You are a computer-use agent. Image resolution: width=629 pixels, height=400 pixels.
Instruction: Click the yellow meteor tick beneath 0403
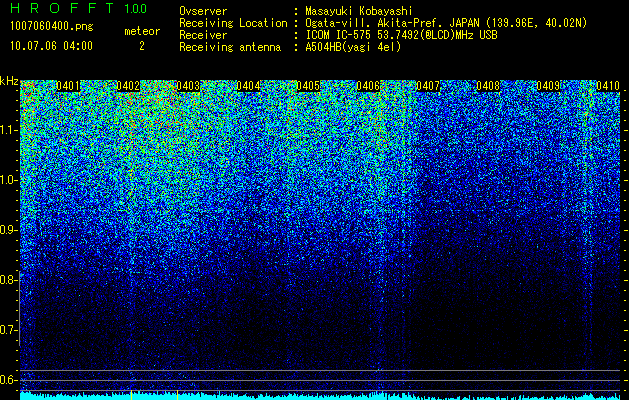[x=177, y=395]
